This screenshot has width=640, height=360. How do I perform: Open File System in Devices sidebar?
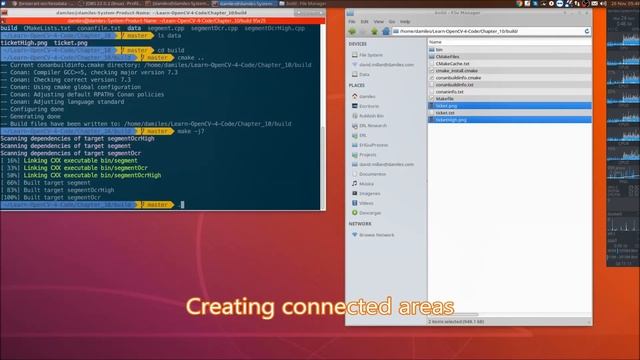371,55
